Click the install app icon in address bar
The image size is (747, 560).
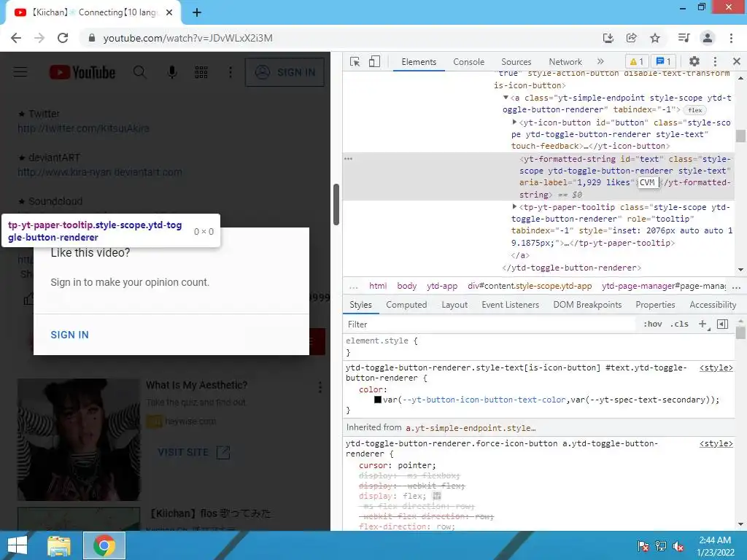[608, 38]
